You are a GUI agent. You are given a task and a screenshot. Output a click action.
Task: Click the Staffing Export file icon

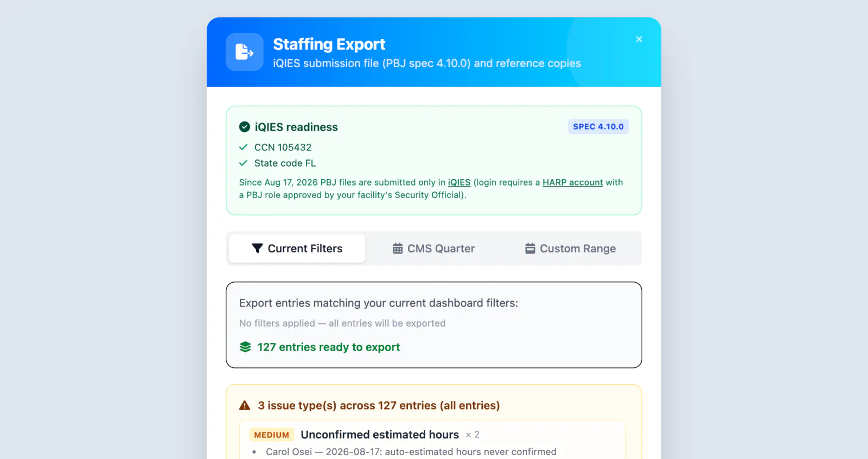tap(245, 52)
